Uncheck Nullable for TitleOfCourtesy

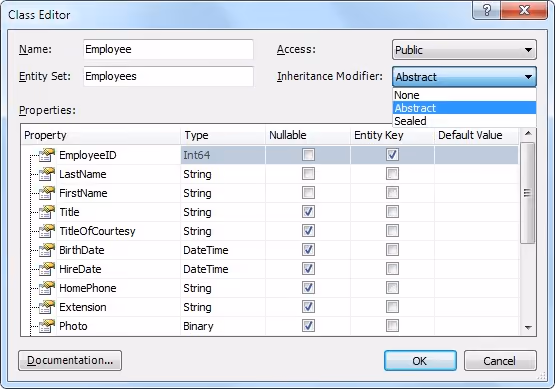click(308, 231)
